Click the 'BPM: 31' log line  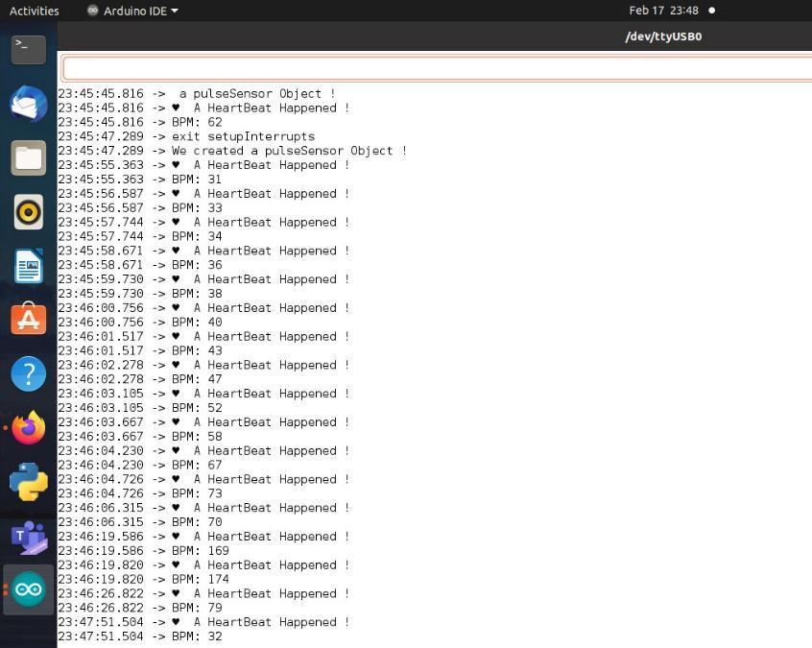(x=140, y=180)
